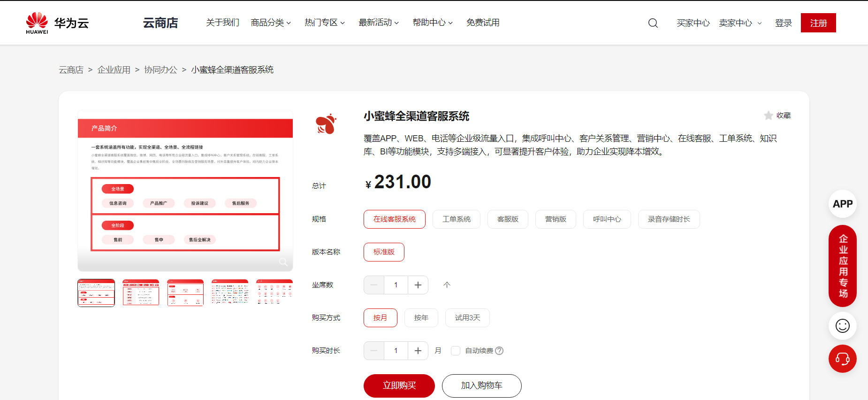868x400 pixels.
Task: Select the 按年 purchase option
Action: point(421,318)
